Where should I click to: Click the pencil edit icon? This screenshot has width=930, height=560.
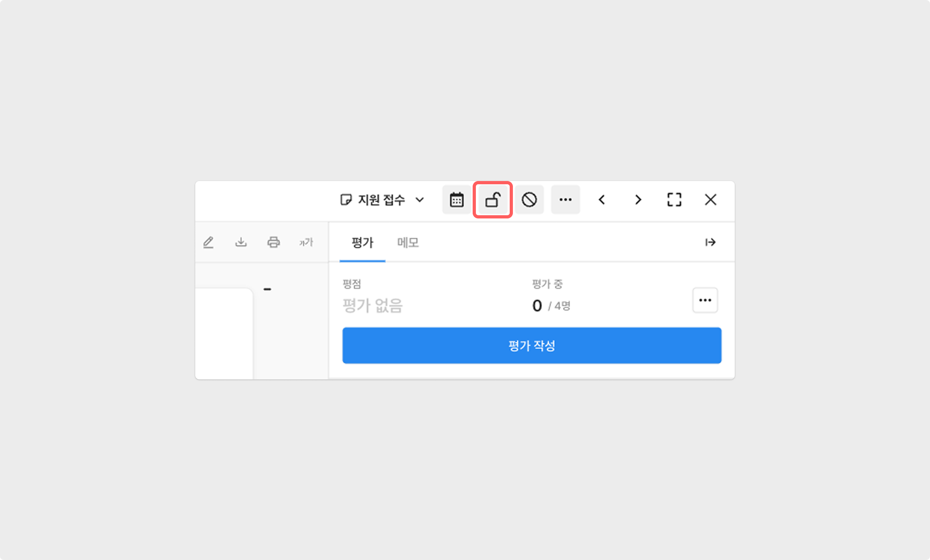coord(208,242)
